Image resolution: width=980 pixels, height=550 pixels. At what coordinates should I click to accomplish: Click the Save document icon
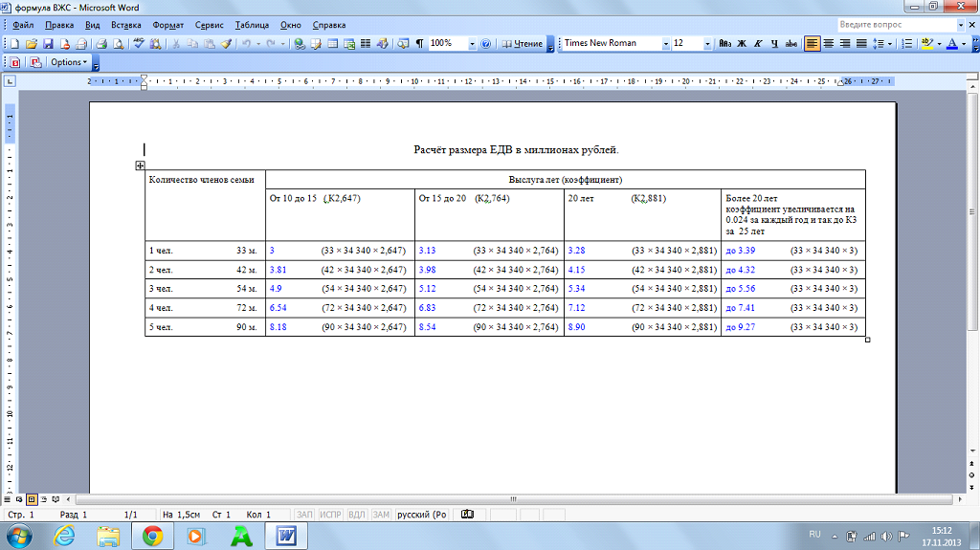pos(47,44)
